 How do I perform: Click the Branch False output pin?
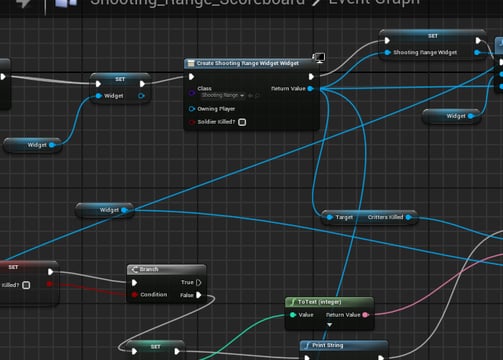199,295
